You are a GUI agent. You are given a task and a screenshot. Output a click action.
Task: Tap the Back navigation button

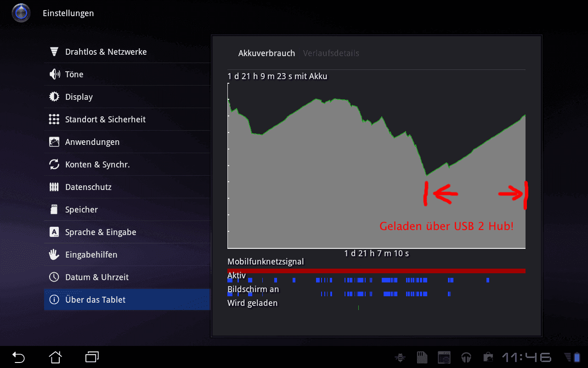[x=18, y=357]
